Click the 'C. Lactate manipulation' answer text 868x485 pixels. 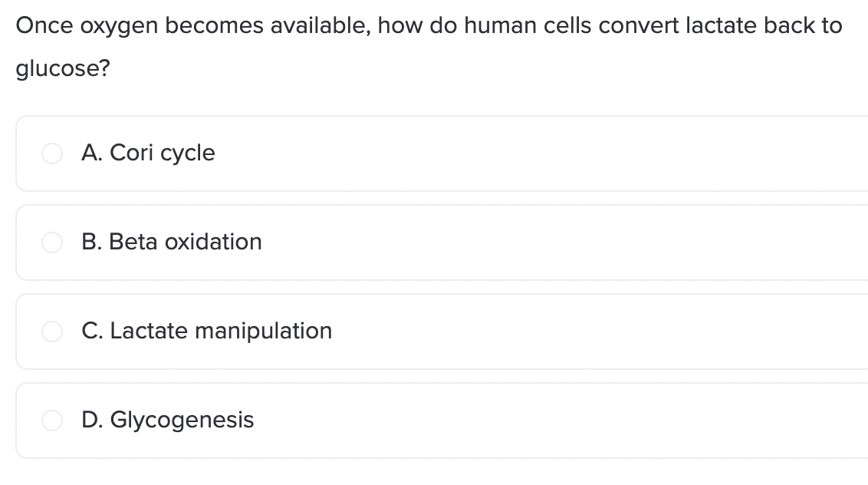206,331
